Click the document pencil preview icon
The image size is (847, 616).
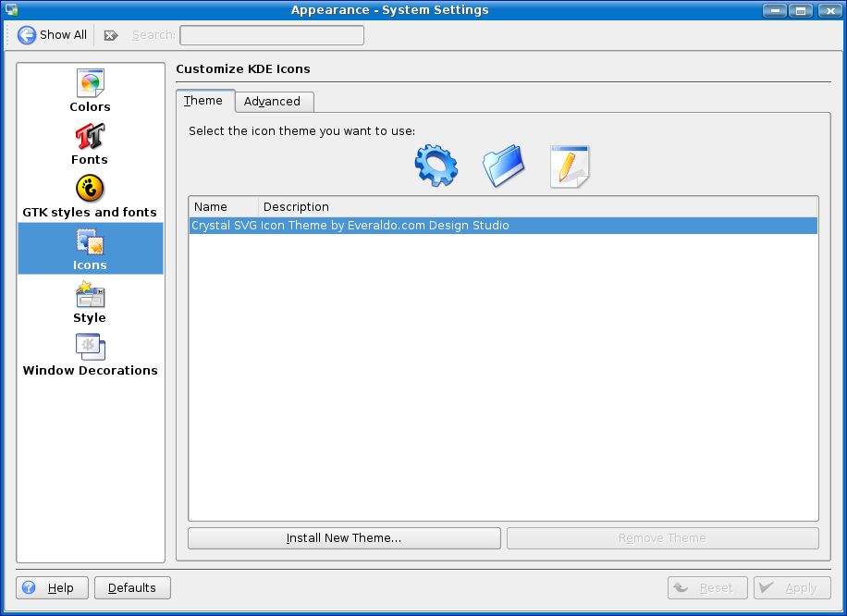570,166
